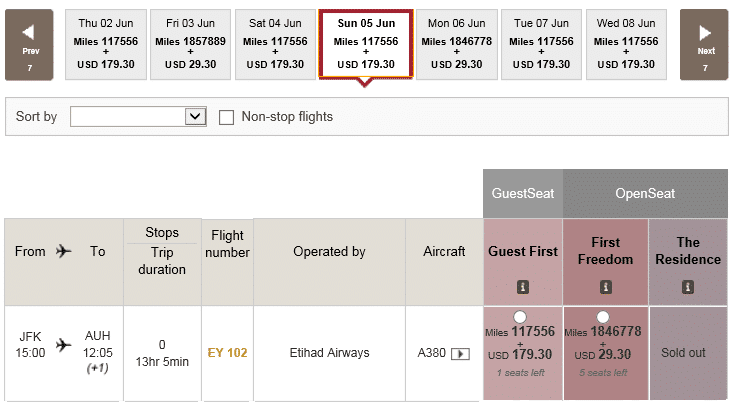Go to previous 7 days arrow
The width and height of the screenshot is (733, 403).
(x=29, y=45)
